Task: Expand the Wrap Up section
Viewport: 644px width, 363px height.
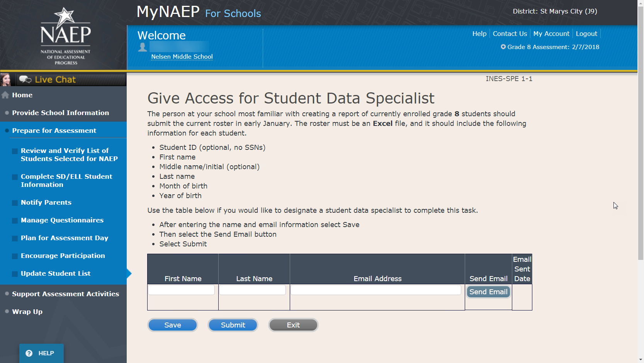Action: pyautogui.click(x=27, y=312)
